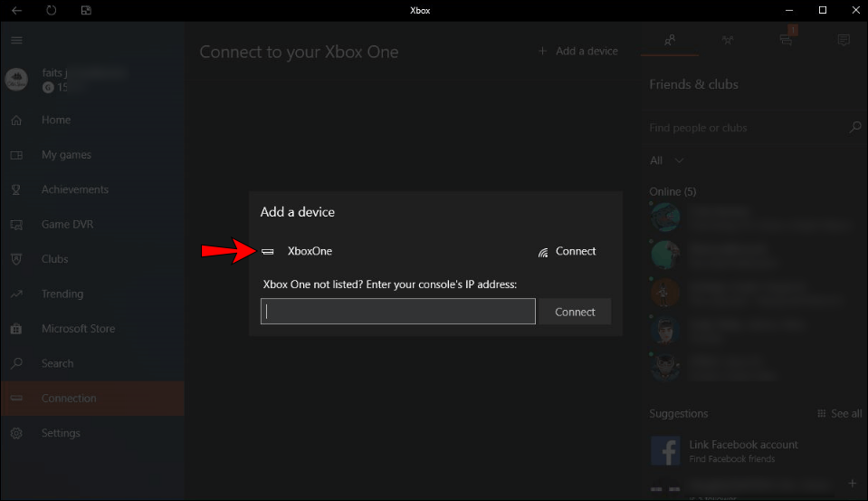Open Search label in sidebar

point(57,363)
